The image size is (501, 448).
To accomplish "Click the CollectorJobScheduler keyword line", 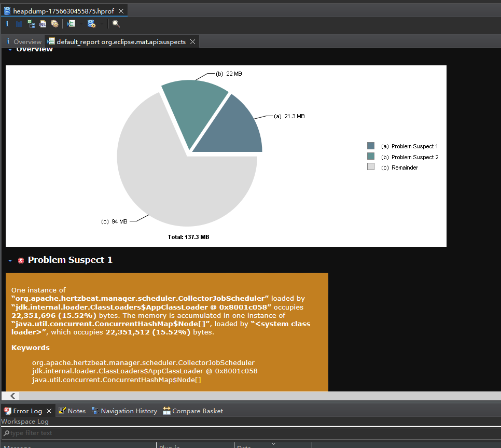I will click(x=143, y=362).
